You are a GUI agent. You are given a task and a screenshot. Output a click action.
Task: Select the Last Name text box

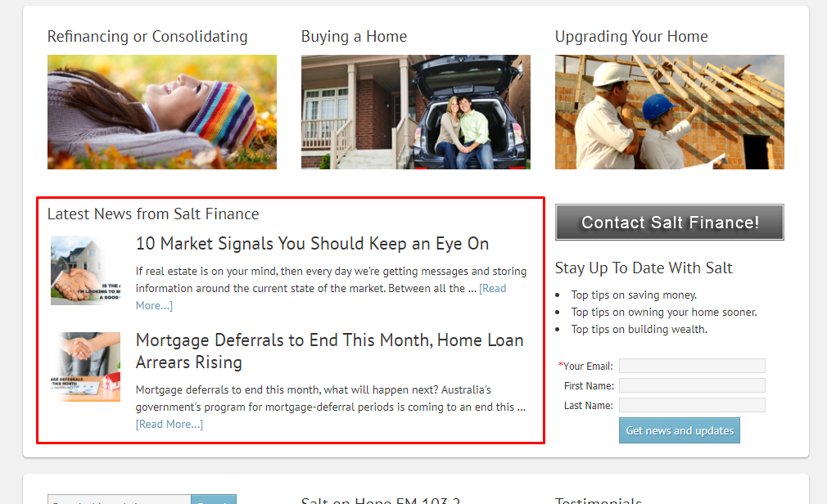pyautogui.click(x=692, y=405)
